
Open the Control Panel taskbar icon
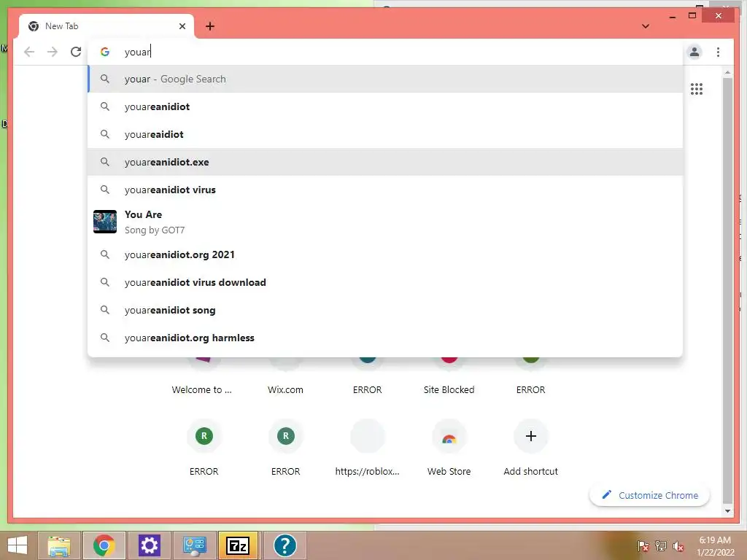click(194, 545)
